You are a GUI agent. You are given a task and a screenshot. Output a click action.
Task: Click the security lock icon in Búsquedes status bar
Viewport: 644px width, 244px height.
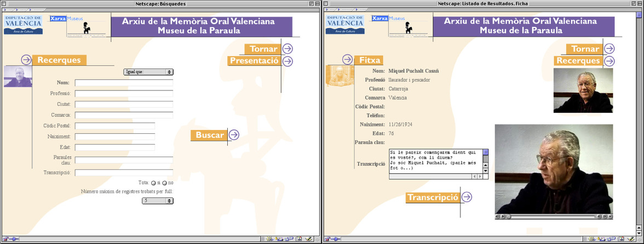(x=5, y=239)
